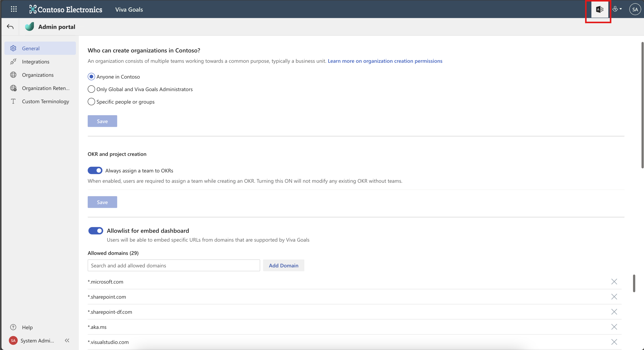Screen dimensions: 644x350
Task: Select Only Global and Viva Goals Administrators
Action: (91, 89)
